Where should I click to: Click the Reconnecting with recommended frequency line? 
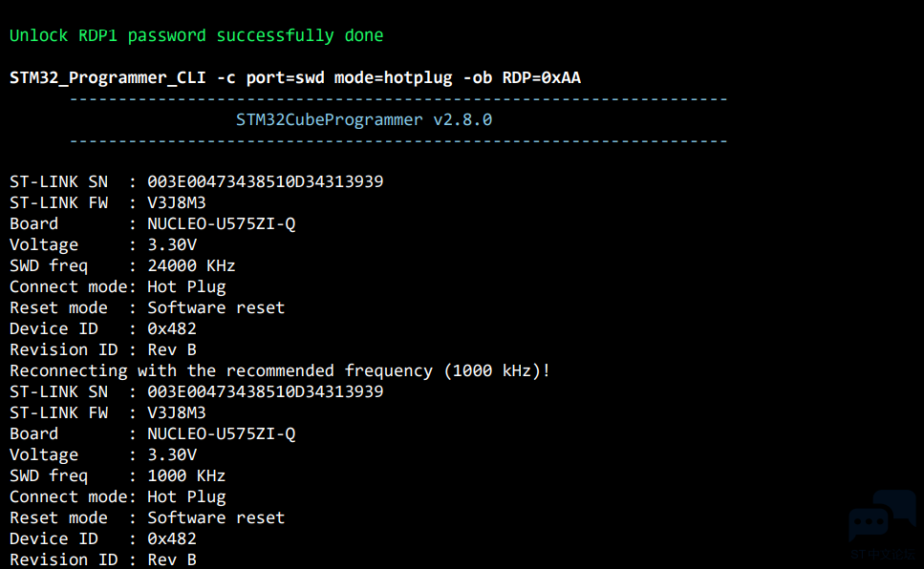[x=280, y=371]
